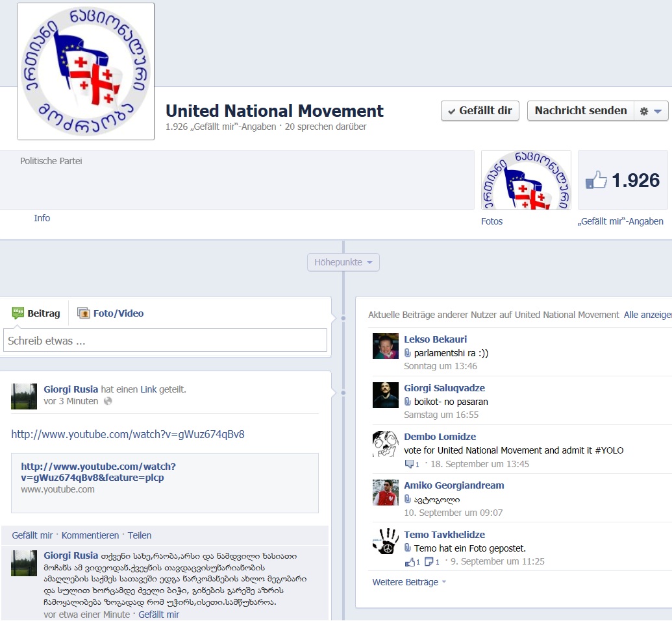Click the Beitrag speech bubble icon
The height and width of the screenshot is (621, 672).
[18, 313]
